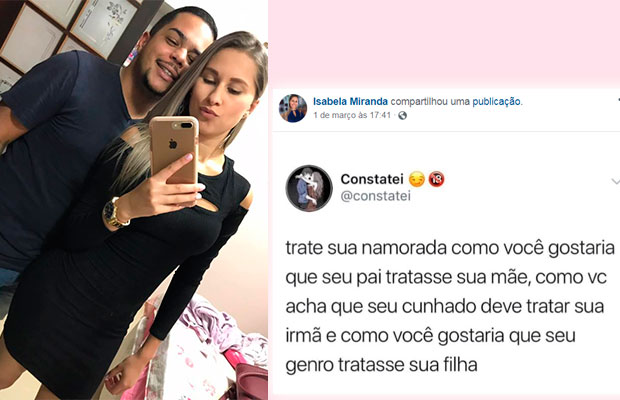Open the shared 'publicação' link
Viewport: 620px width, 400px height.
click(497, 102)
